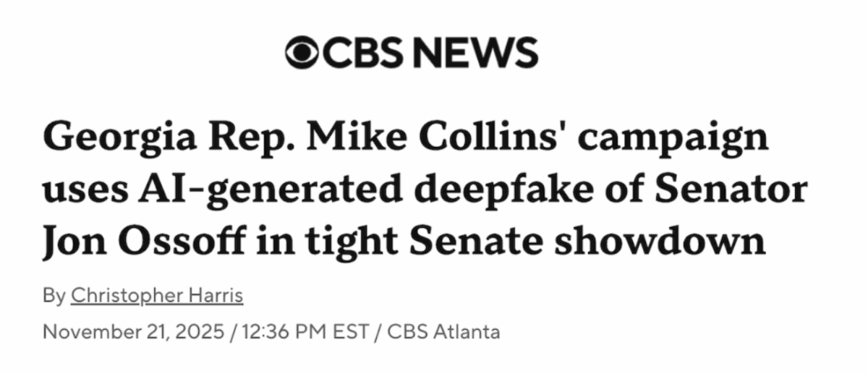Image resolution: width=868 pixels, height=374 pixels.
Task: Click the CBS Atlanta source label
Action: pos(443,332)
